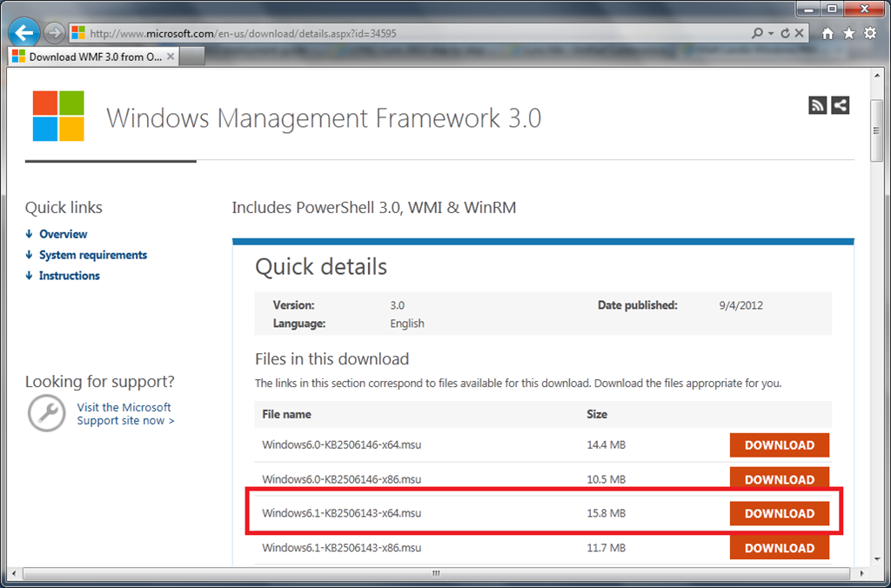
Task: Click the File name column header
Action: 286,414
